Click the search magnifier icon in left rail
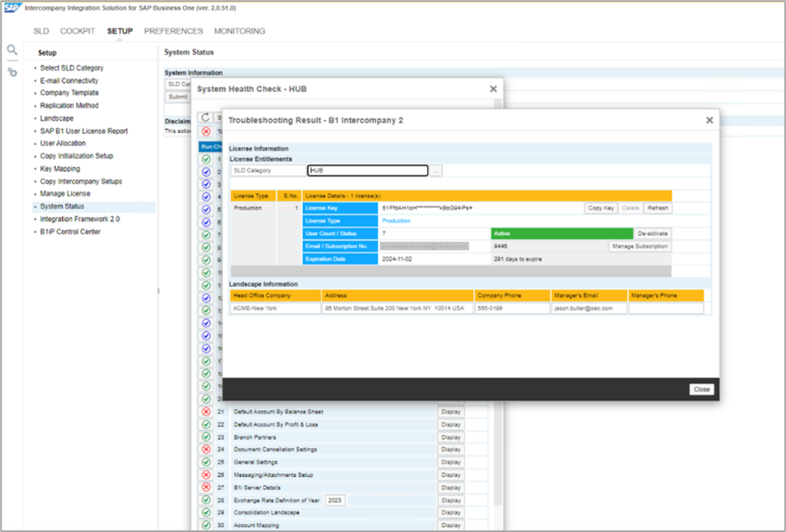Screen dimensions: 786x532 (12, 50)
